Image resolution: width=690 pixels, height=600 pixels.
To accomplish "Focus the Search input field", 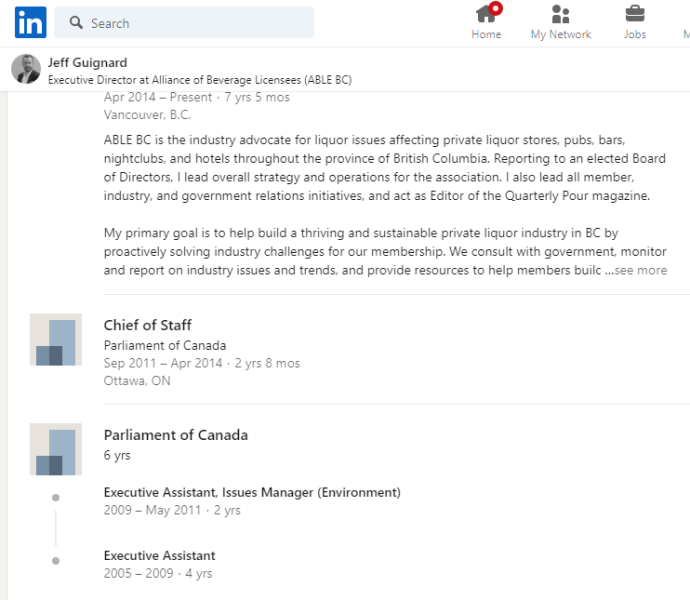I will (x=184, y=22).
